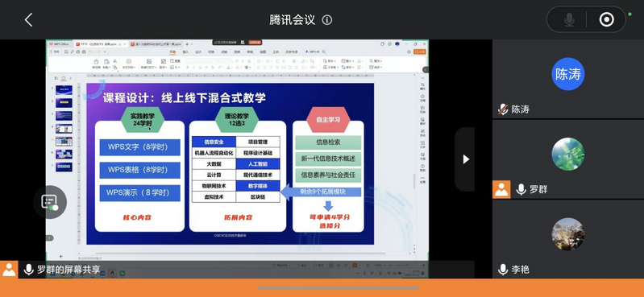Open the 动画 ribbon tab
The width and height of the screenshot is (644, 297).
[x=224, y=52]
